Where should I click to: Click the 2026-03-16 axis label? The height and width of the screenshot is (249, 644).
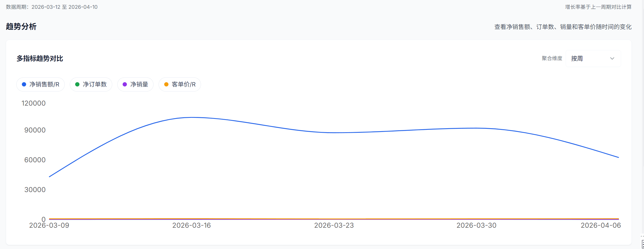[x=191, y=225]
